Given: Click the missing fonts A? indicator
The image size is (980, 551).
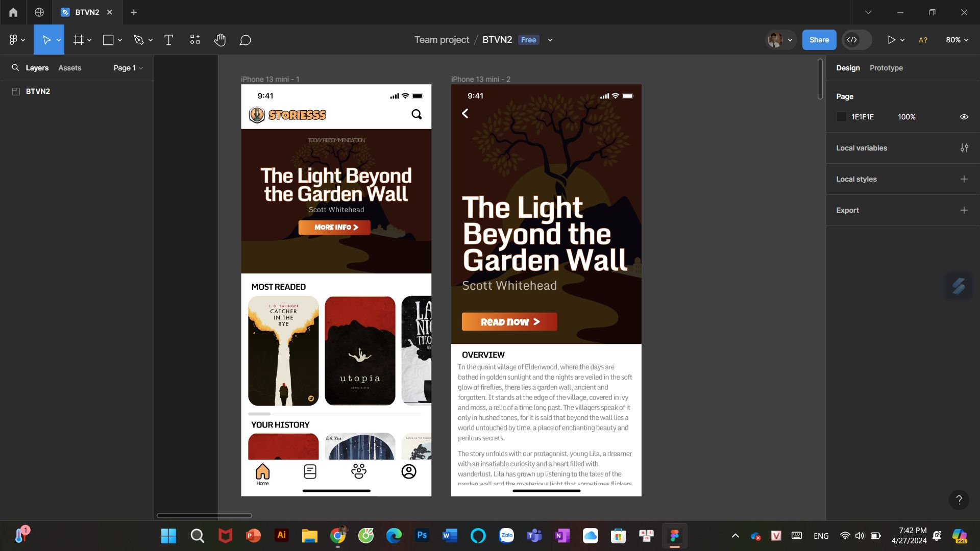Looking at the screenshot, I should [x=923, y=40].
